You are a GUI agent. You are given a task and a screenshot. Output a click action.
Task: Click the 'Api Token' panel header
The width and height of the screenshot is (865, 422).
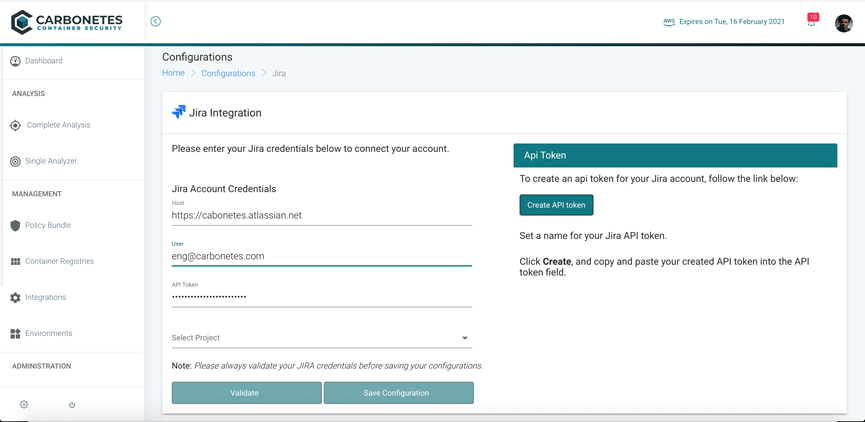pos(675,156)
